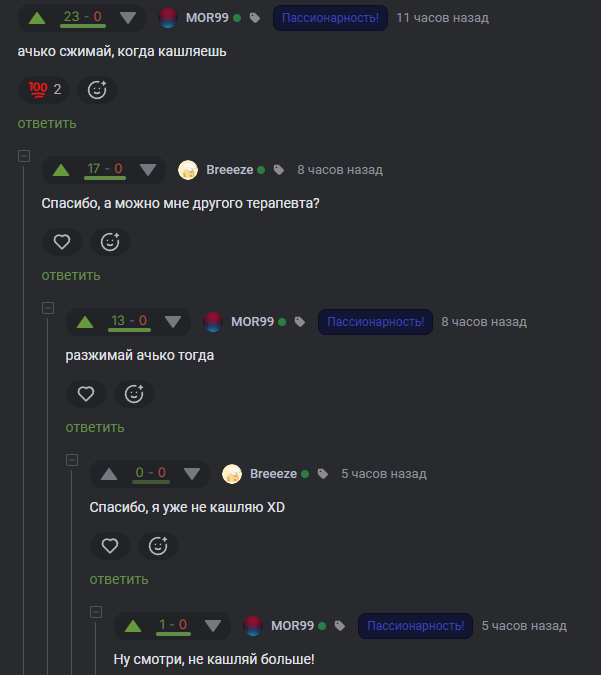This screenshot has height=675, width=601.
Task: Add emoji reaction to 'ачько сжимай' comment
Action: tap(97, 90)
